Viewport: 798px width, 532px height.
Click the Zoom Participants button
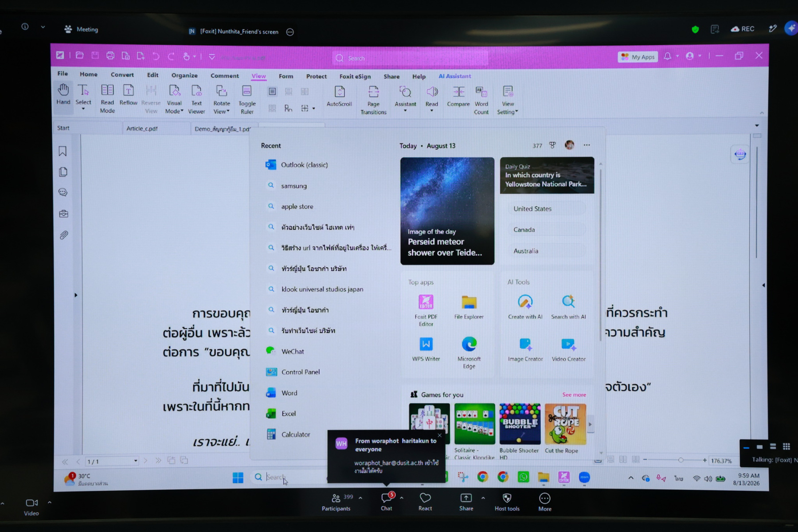pyautogui.click(x=337, y=502)
